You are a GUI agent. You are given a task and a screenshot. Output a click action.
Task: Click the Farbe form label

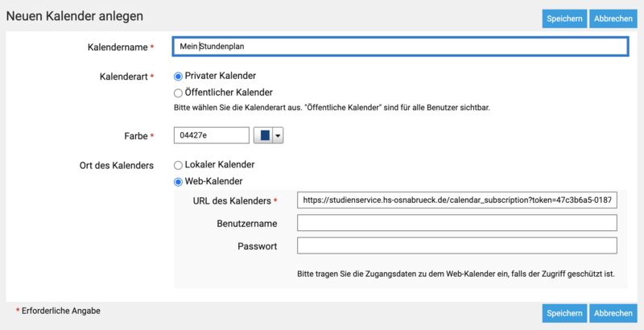click(x=134, y=136)
